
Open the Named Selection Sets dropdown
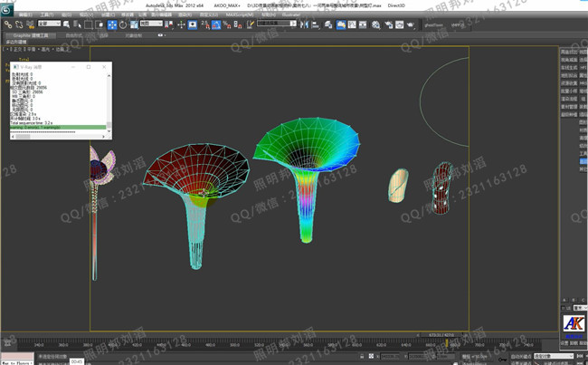coord(277,24)
